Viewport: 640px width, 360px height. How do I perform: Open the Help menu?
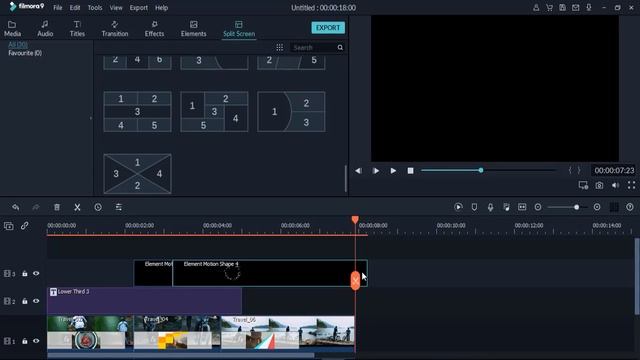pyautogui.click(x=161, y=8)
